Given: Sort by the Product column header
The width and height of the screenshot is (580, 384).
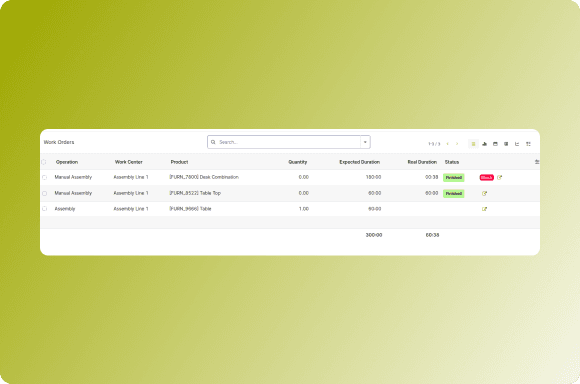Looking at the screenshot, I should [x=179, y=162].
